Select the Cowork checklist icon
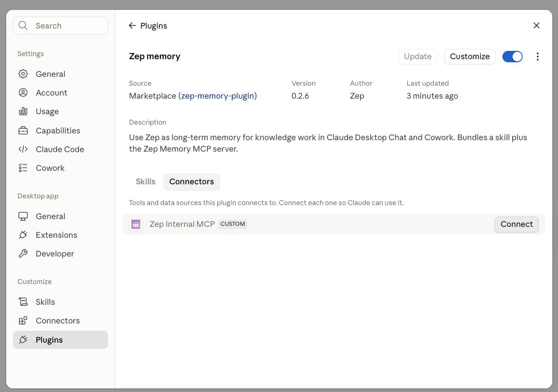Viewport: 558px width, 392px height. (23, 168)
